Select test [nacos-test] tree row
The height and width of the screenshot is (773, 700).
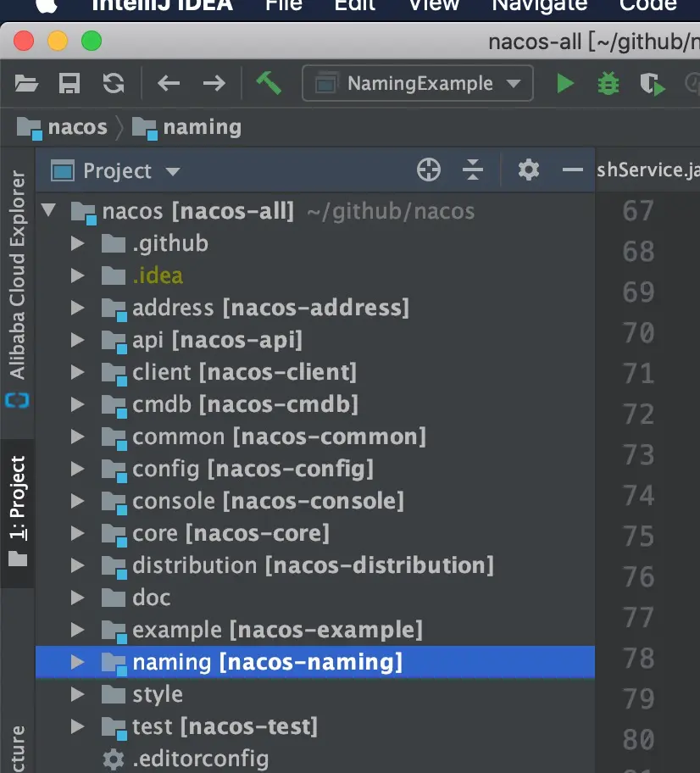(x=315, y=726)
